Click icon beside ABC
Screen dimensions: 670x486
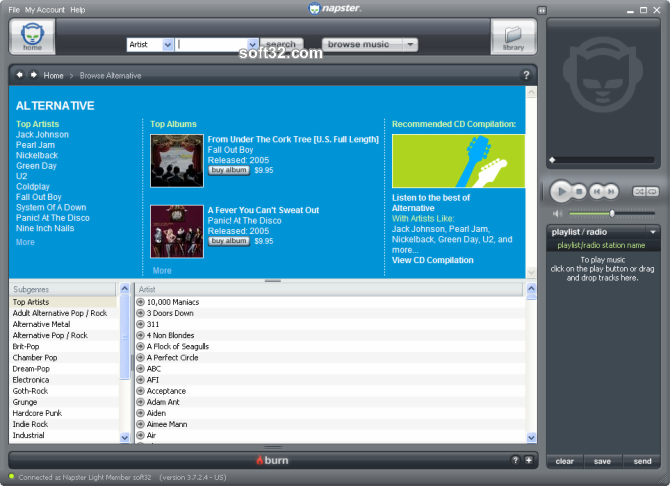click(x=140, y=368)
